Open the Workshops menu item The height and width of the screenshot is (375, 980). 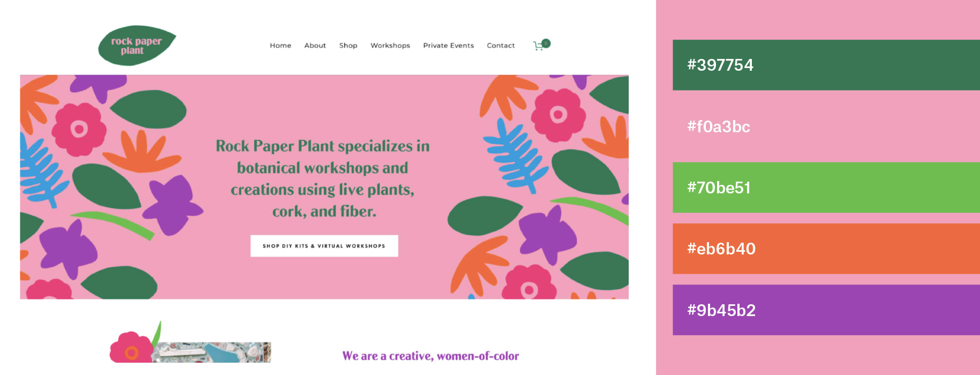click(x=390, y=46)
